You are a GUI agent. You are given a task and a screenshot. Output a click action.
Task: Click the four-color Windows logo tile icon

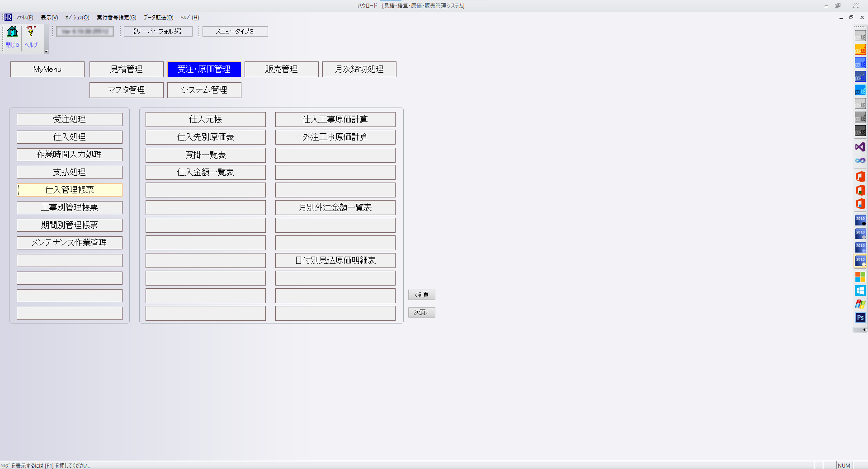coord(860,277)
